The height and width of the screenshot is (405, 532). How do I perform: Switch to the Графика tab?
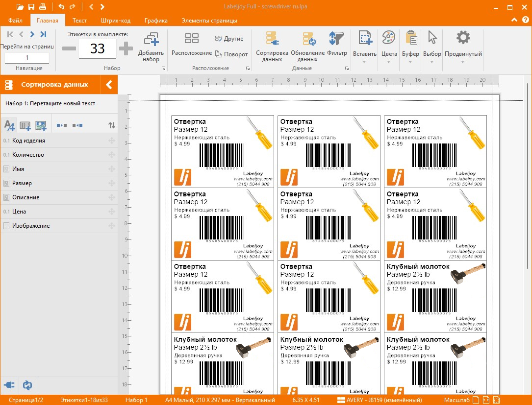click(x=156, y=21)
